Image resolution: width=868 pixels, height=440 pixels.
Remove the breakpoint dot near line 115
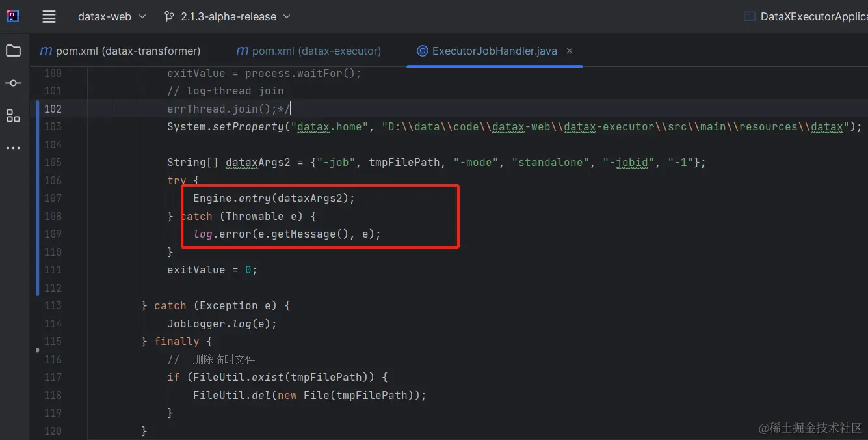(37, 350)
